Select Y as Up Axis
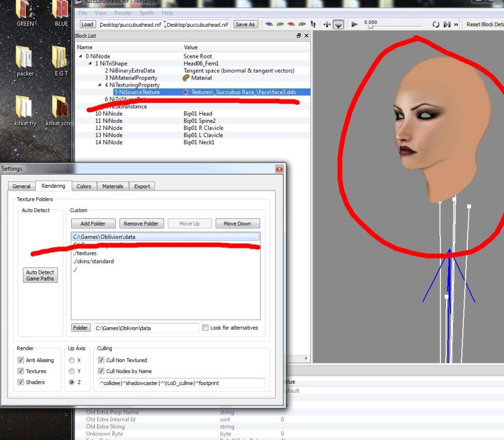504x440 pixels. click(72, 371)
